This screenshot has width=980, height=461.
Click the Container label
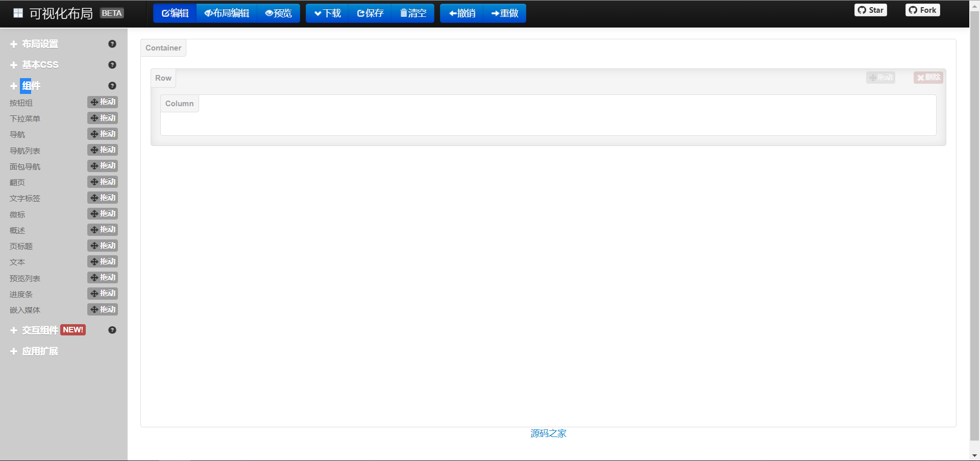point(163,48)
